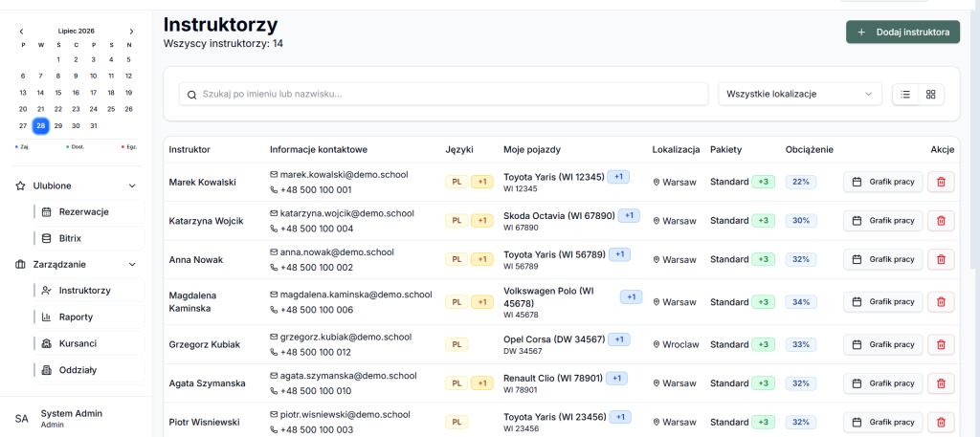This screenshot has width=980, height=437.
Task: Go to next month in calendar
Action: (131, 32)
